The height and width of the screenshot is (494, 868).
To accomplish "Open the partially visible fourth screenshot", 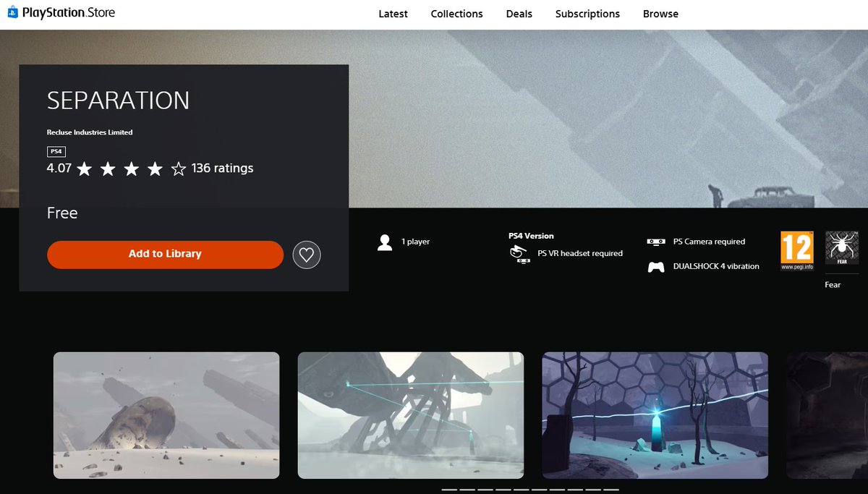I will click(827, 415).
